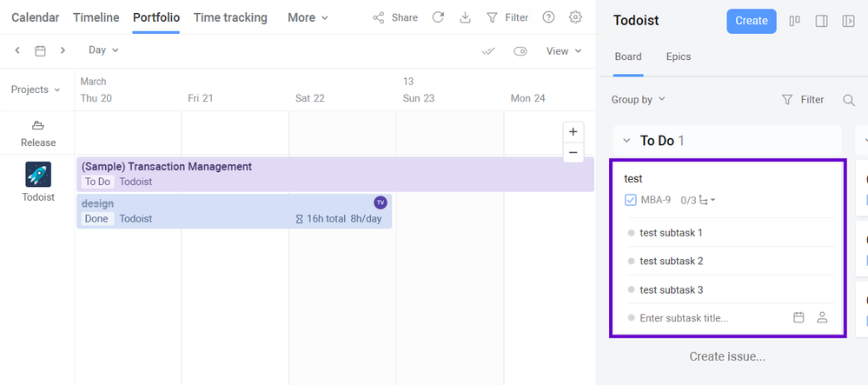Viewport: 868px width, 385px height.
Task: Open the Group by dropdown
Action: pos(638,100)
